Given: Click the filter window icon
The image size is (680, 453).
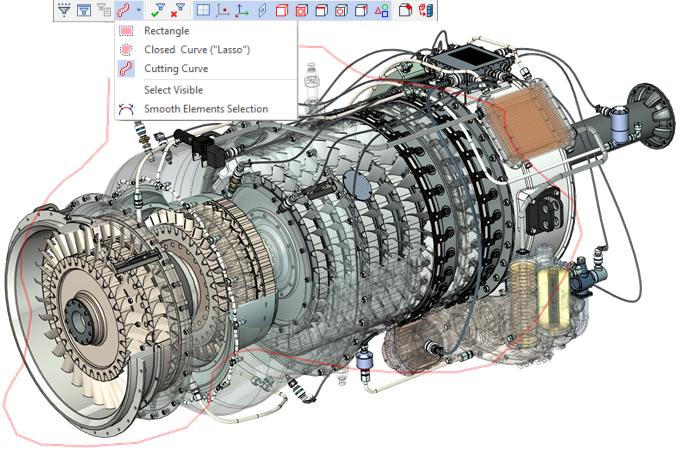Looking at the screenshot, I should pyautogui.click(x=84, y=10).
